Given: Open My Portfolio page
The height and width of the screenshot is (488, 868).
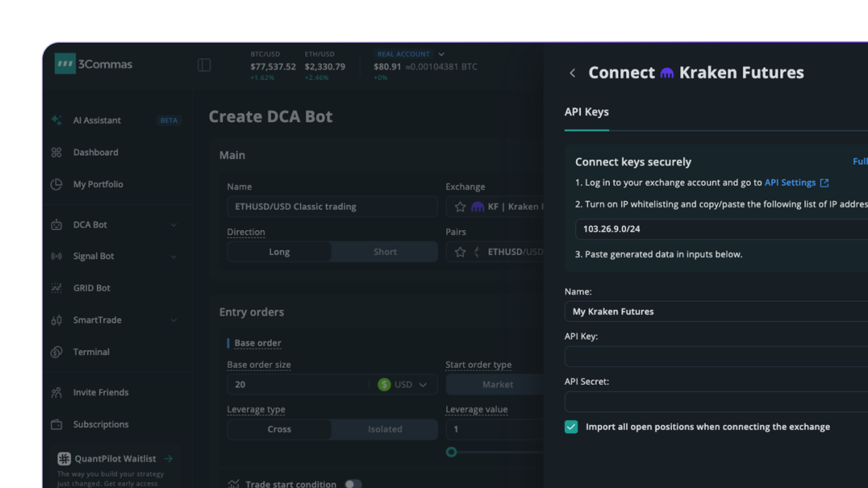Looking at the screenshot, I should [98, 184].
